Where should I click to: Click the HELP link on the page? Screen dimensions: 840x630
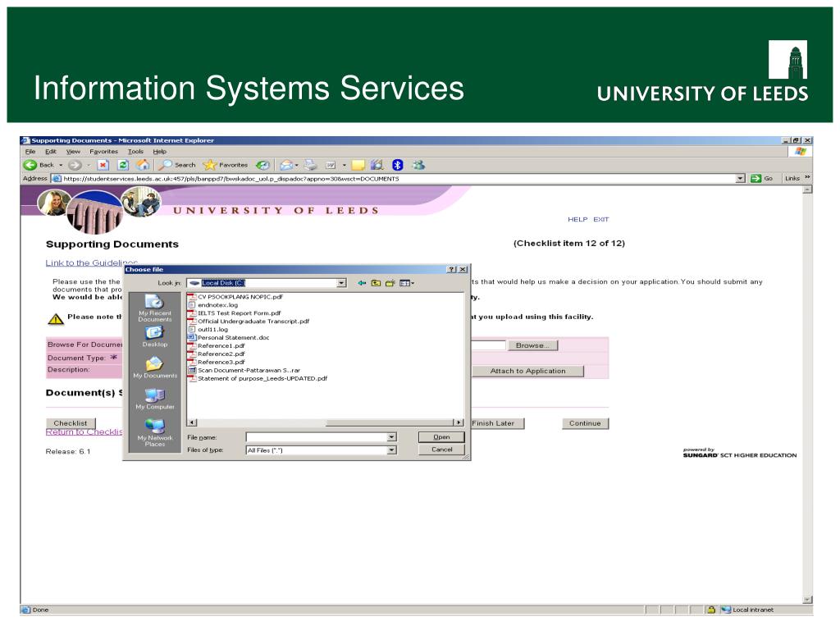[577, 219]
